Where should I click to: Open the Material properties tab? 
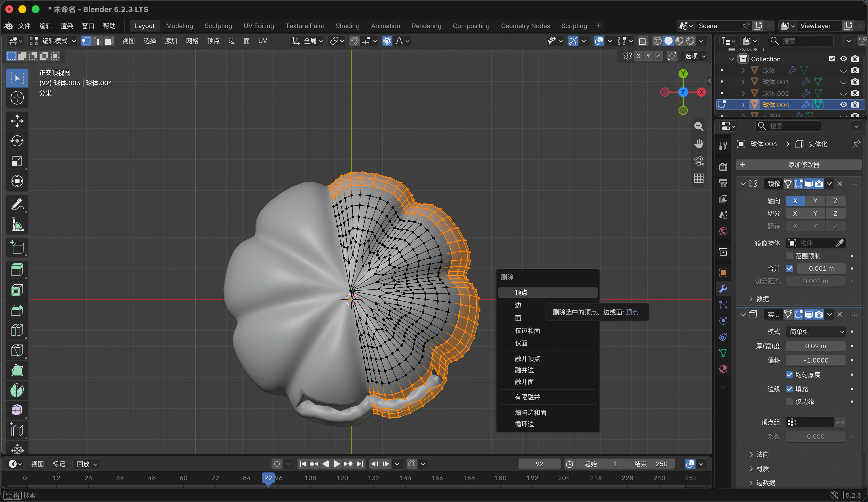(x=723, y=369)
